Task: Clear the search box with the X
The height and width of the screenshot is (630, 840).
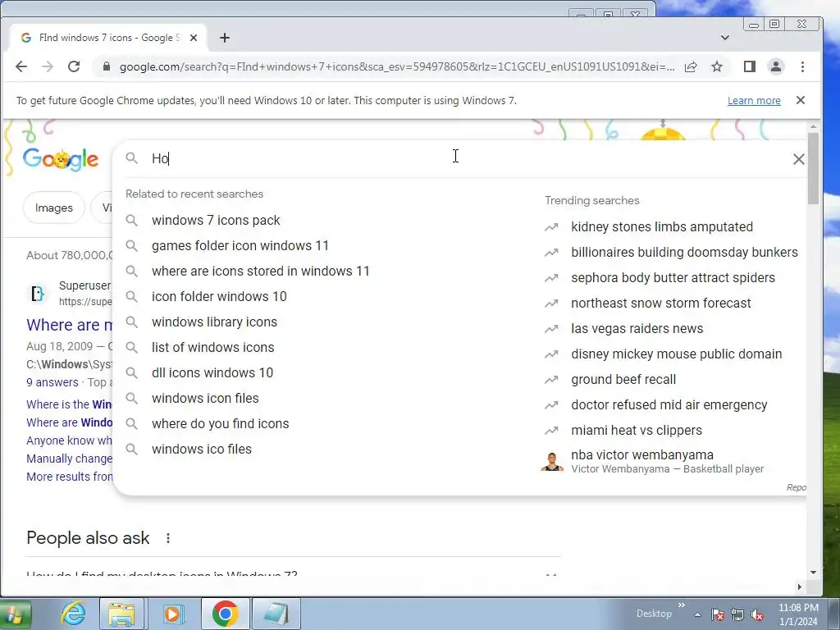Action: click(799, 158)
